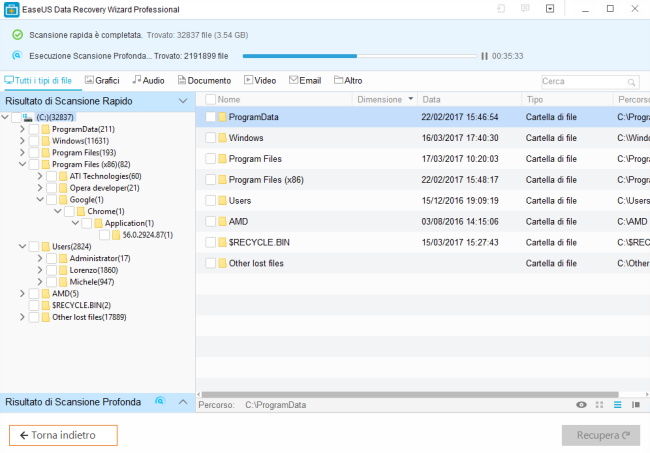The width and height of the screenshot is (650, 453).
Task: Select Opera developer(21) in tree
Action: click(104, 188)
